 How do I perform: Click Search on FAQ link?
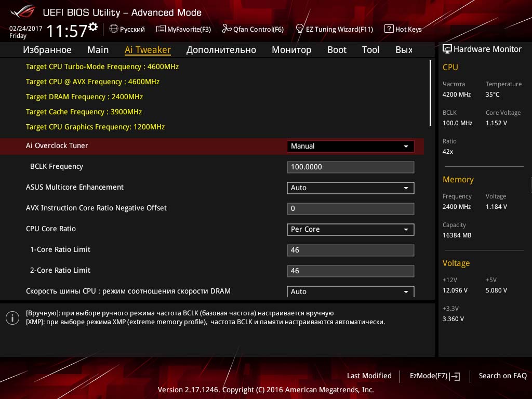point(503,376)
